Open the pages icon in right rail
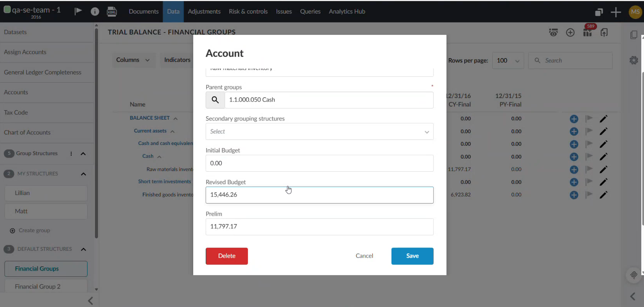Image resolution: width=644 pixels, height=307 pixels. point(634,35)
